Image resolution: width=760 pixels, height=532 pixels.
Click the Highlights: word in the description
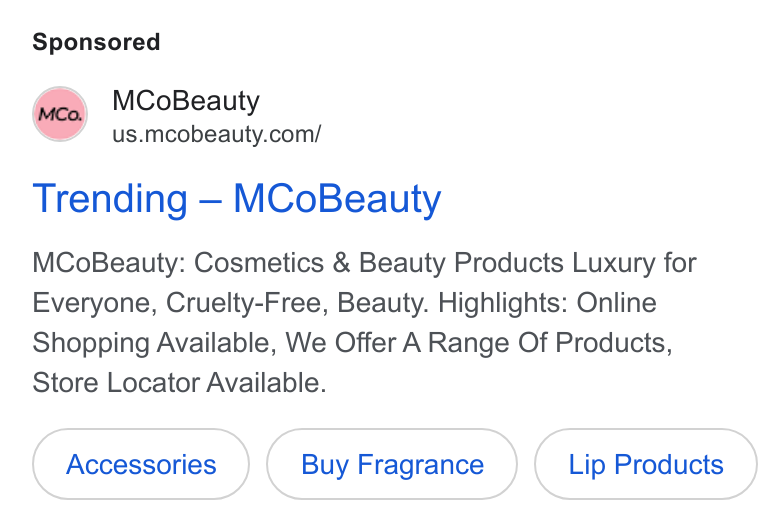(503, 303)
